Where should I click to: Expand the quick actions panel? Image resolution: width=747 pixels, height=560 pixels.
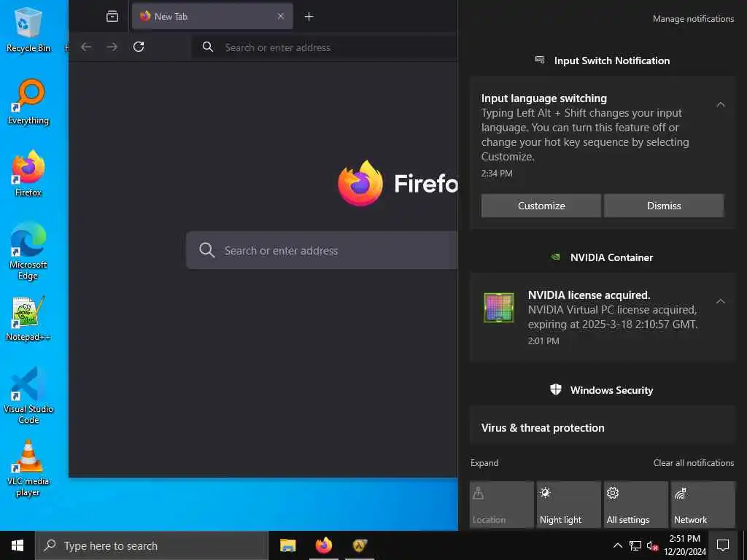click(x=484, y=463)
